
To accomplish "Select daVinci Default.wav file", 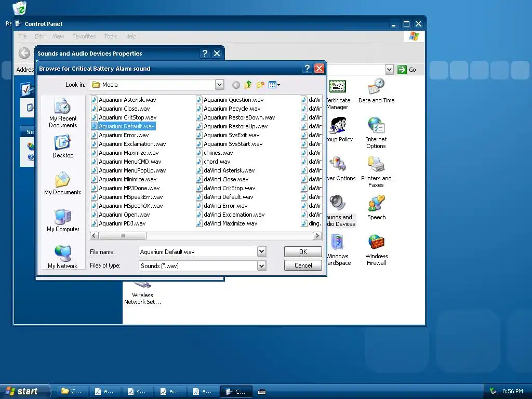I will pyautogui.click(x=224, y=197).
